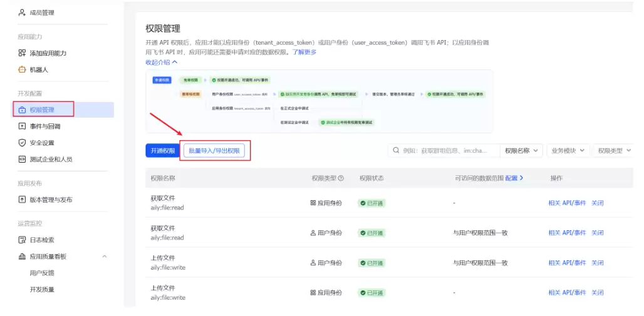Open 相关 API/事件 for 应用身份 上传文件

(x=567, y=293)
